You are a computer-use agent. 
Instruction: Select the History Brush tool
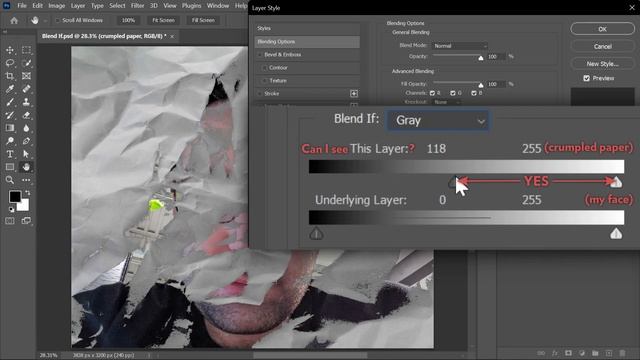coord(10,115)
